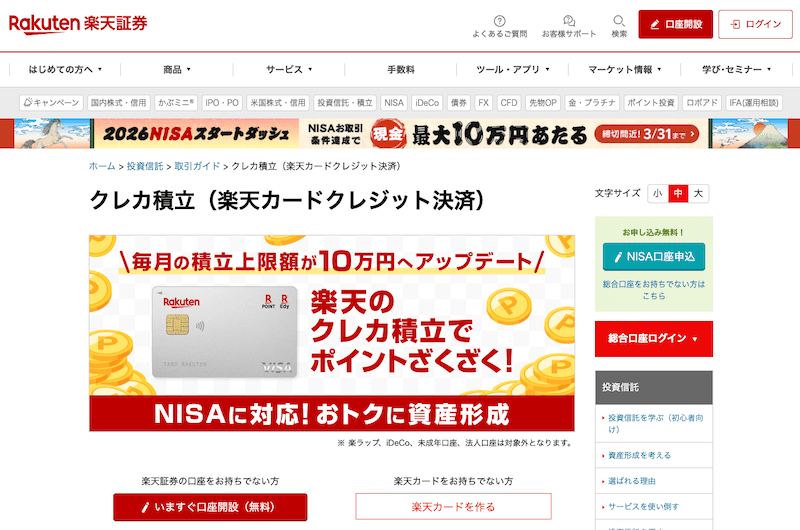Set font size to 大 (large)
Screen dimensions: 800x530
[x=699, y=193]
